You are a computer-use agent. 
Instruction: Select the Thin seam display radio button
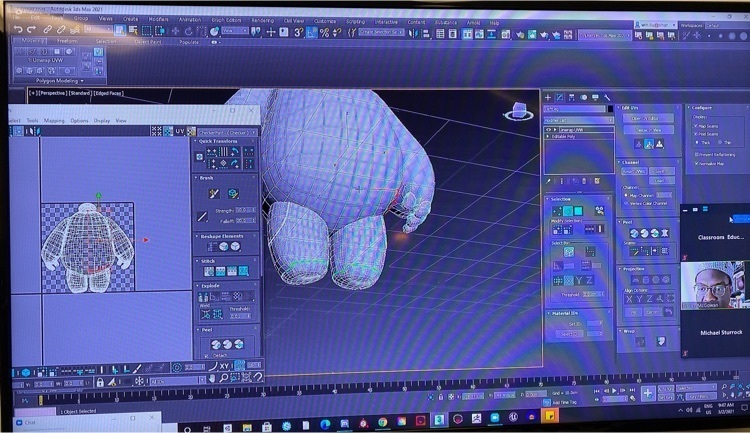(x=719, y=143)
